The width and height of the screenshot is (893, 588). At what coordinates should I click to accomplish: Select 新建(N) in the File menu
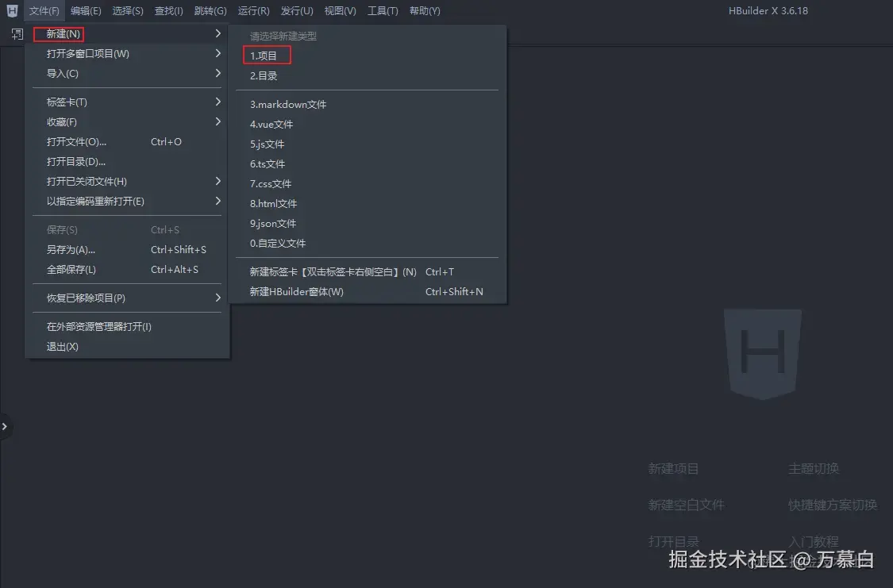tap(128, 33)
